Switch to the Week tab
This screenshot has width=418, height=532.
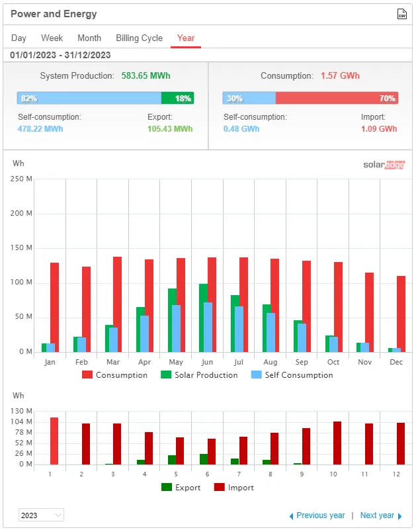pyautogui.click(x=52, y=38)
